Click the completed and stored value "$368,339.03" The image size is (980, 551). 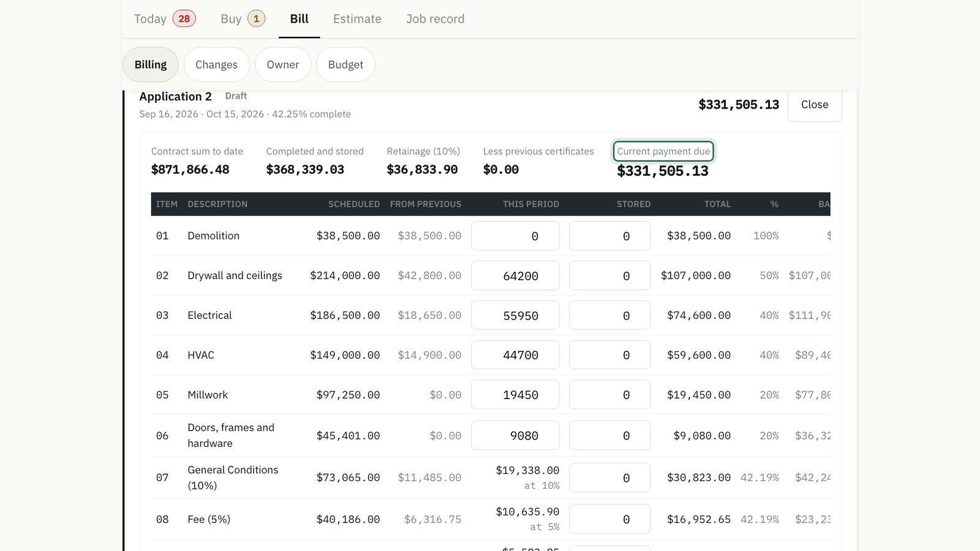305,170
